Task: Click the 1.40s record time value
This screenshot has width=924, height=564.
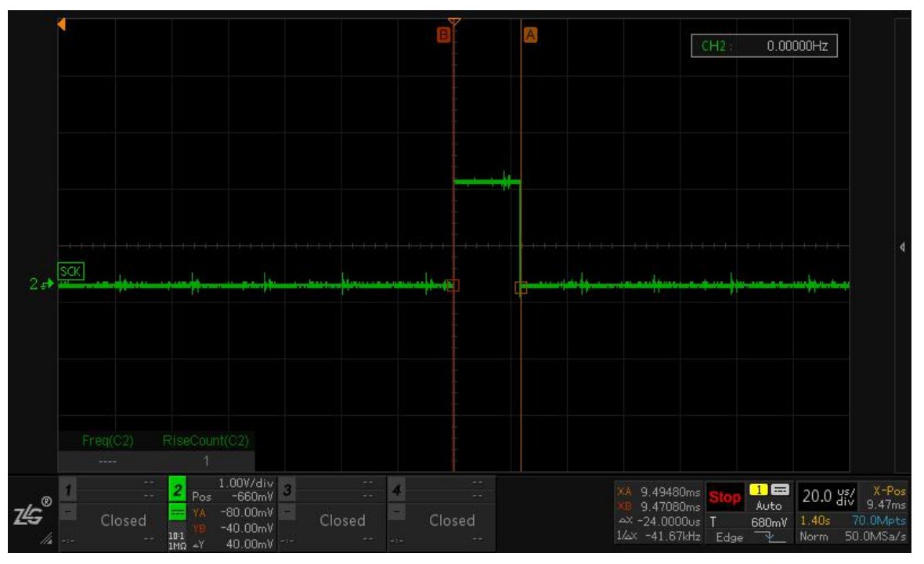Action: click(x=815, y=520)
